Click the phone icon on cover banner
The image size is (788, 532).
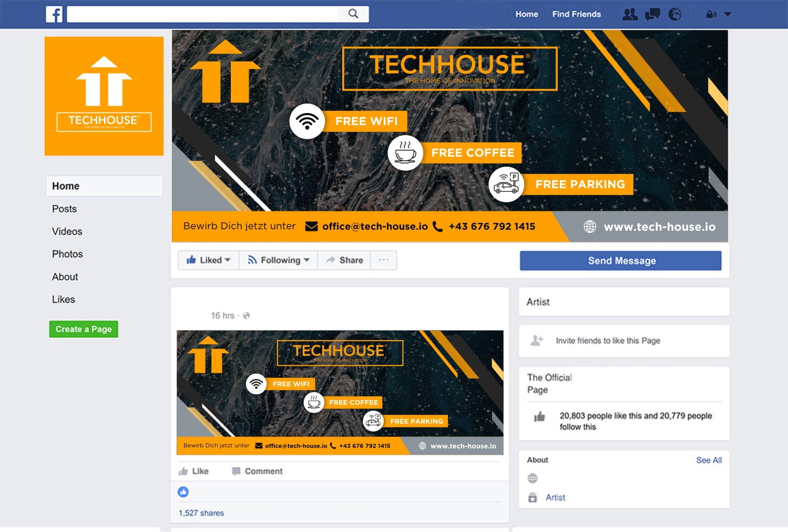point(437,227)
